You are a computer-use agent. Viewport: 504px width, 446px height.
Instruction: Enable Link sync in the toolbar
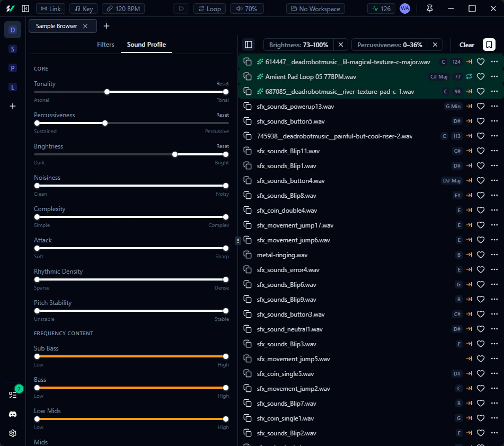click(51, 8)
